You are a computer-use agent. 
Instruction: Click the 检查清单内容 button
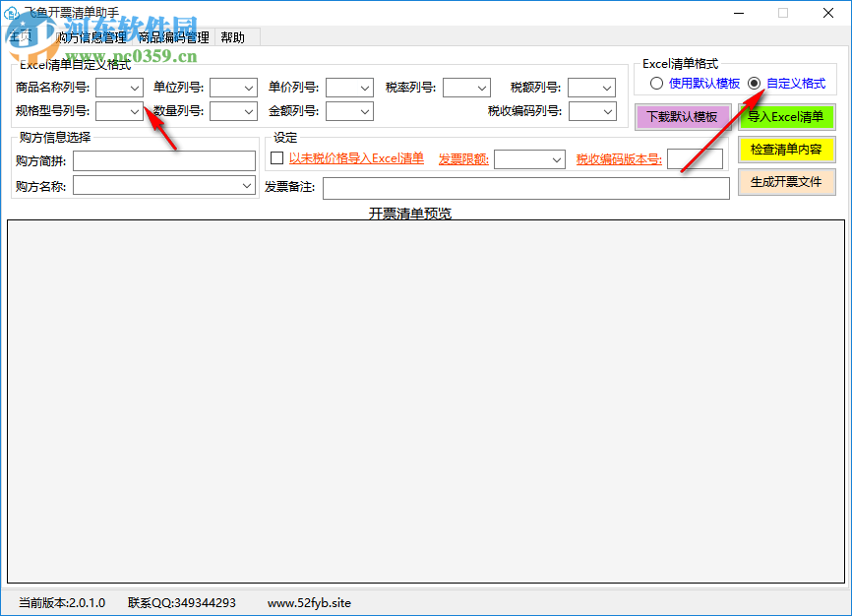tap(786, 150)
